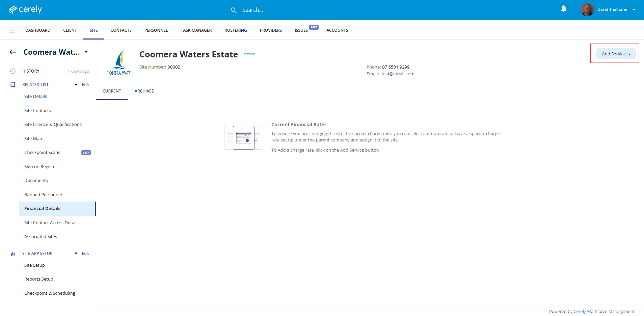Open the hamburger menu
Viewport: 644px width, 316px height.
12,30
